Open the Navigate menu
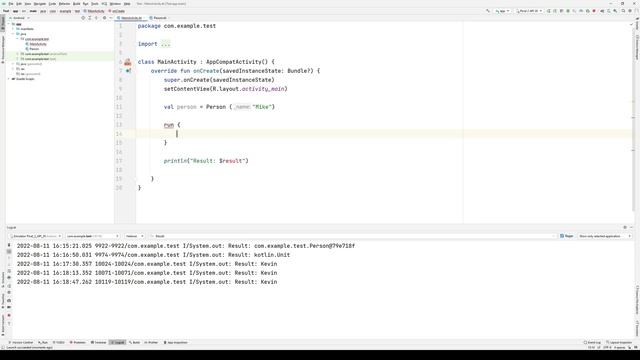Viewport: 640px width, 360px height. 40,4
